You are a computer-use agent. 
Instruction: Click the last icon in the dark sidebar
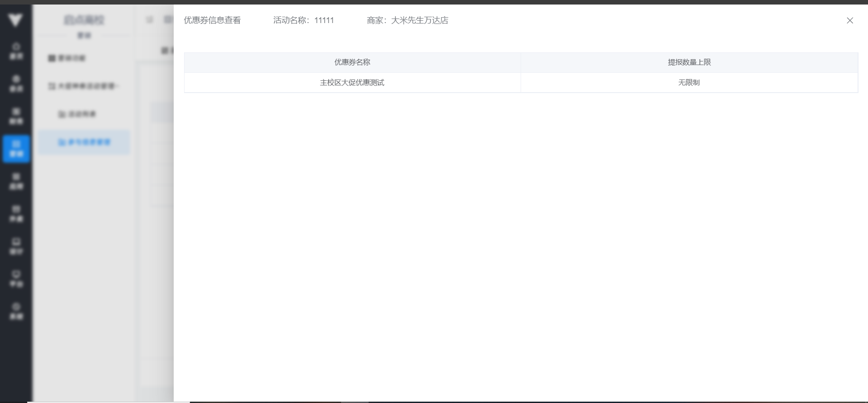[16, 311]
